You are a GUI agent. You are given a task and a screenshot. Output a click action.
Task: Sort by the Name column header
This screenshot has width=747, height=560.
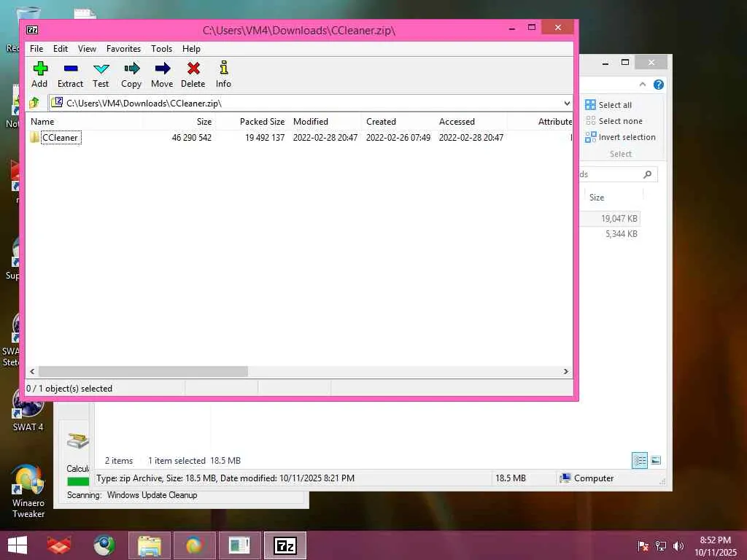pos(42,122)
